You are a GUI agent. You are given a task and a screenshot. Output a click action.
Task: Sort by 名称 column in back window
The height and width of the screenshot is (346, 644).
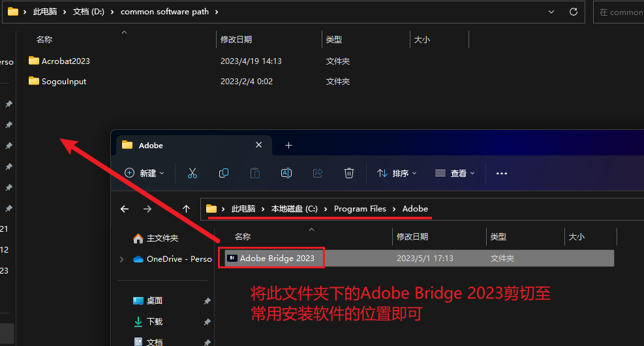click(x=44, y=39)
